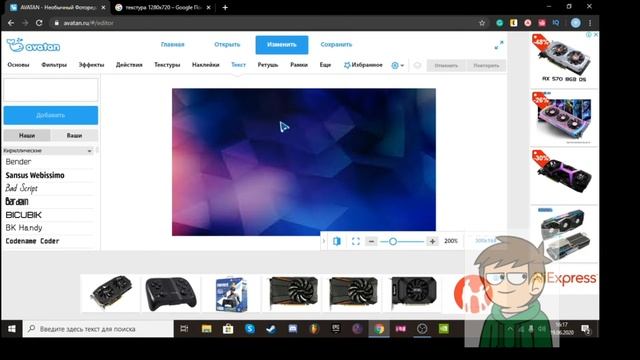Choose the Bad Script font

tap(21, 188)
